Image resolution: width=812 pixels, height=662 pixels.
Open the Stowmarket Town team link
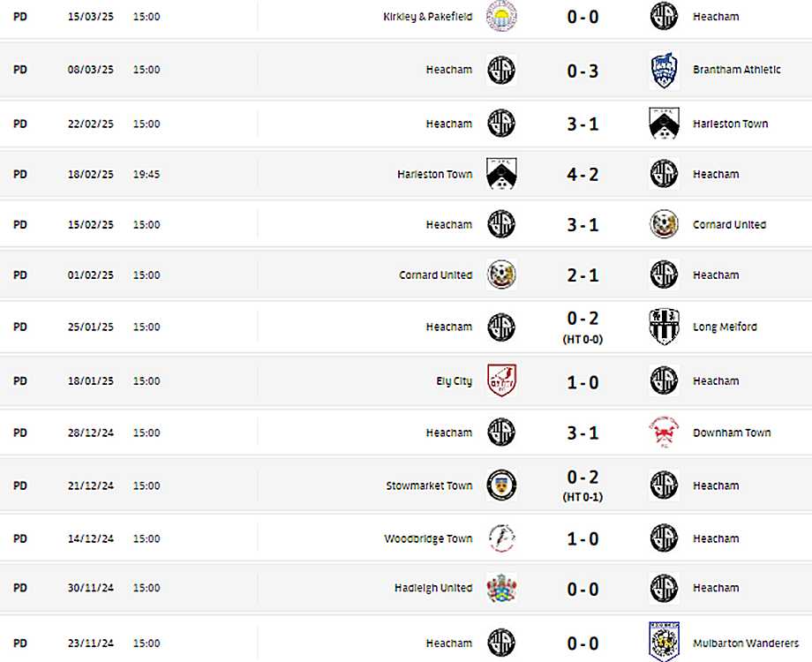click(x=429, y=485)
